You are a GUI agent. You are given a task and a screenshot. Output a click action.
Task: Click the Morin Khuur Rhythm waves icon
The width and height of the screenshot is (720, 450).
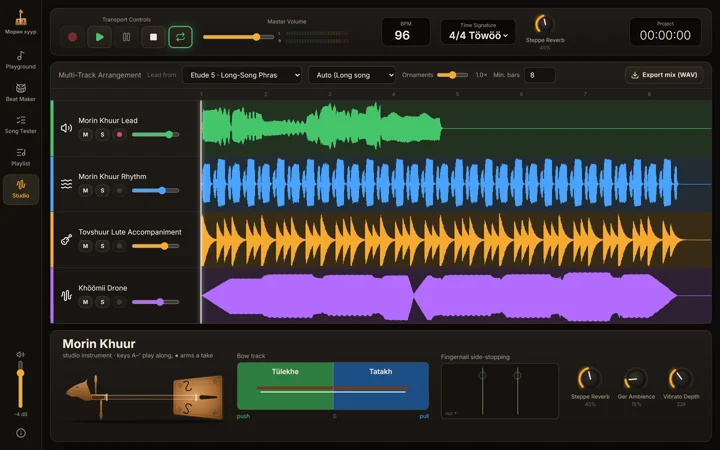point(67,184)
